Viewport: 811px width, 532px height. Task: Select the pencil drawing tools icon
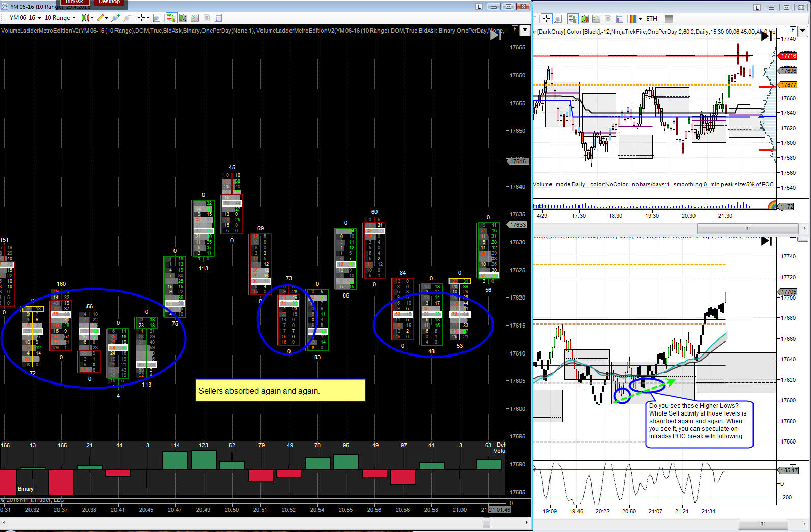pos(100,18)
